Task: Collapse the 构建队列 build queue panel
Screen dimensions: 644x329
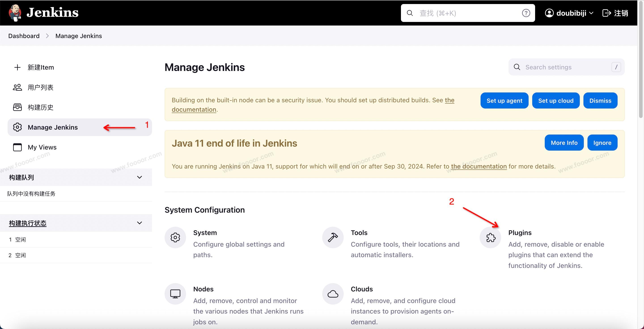Action: coord(140,177)
